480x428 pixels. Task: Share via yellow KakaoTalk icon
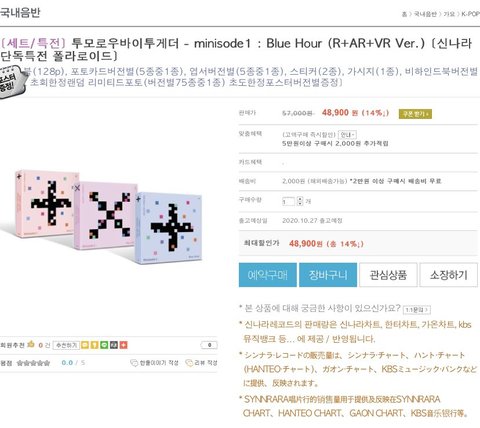(x=85, y=345)
